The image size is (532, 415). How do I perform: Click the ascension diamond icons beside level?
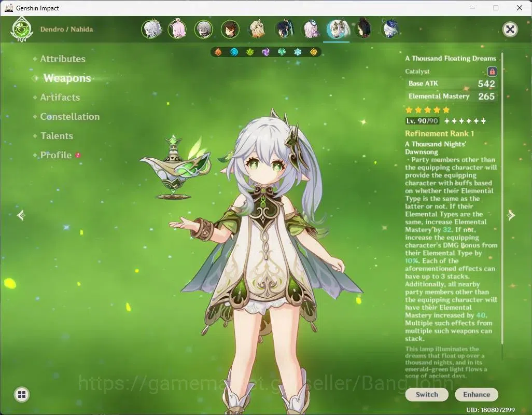465,121
